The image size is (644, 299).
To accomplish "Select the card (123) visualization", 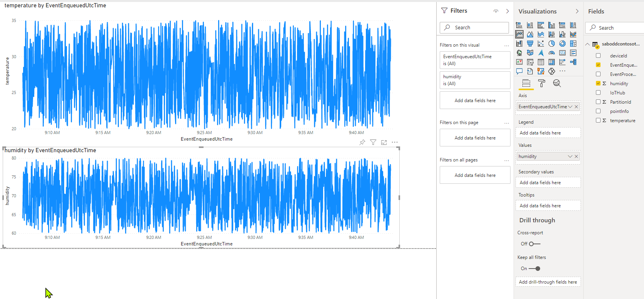I will point(562,53).
